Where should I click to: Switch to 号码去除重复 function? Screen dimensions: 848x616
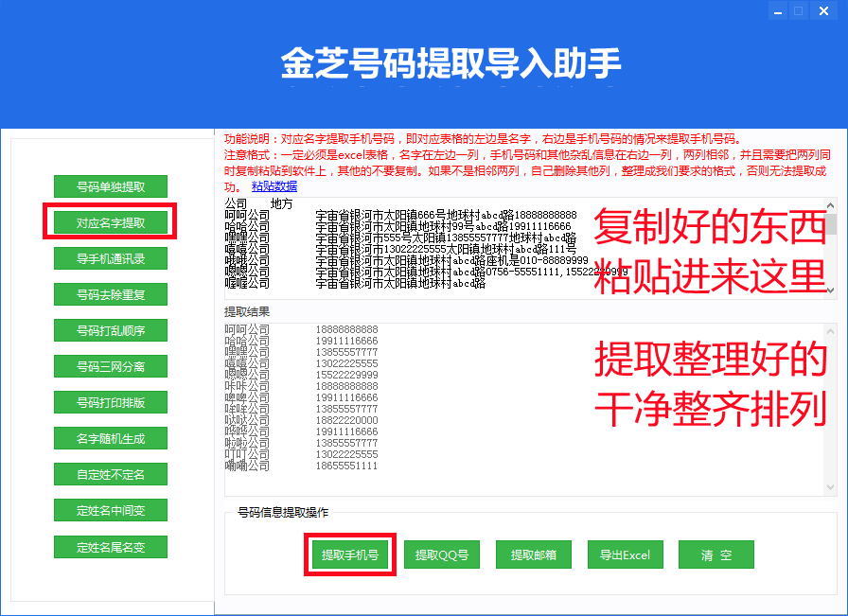pyautogui.click(x=111, y=294)
